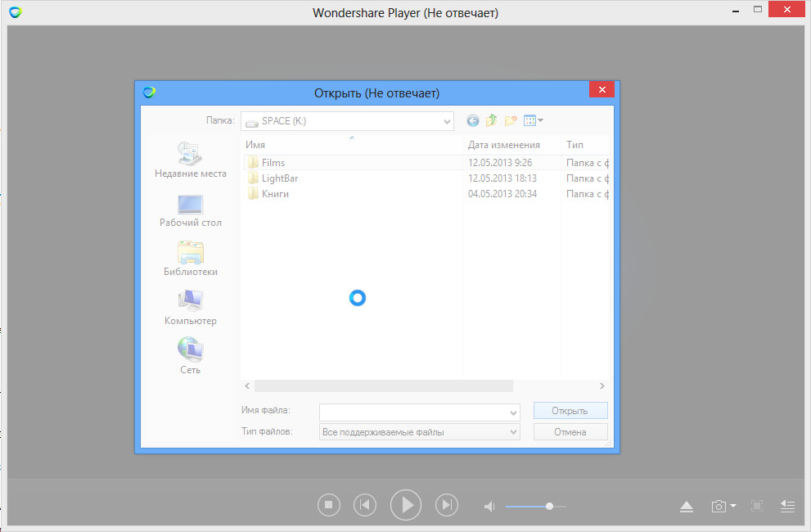Click the Отмена button
Screen dimensions: 811x532
pyautogui.click(x=570, y=432)
